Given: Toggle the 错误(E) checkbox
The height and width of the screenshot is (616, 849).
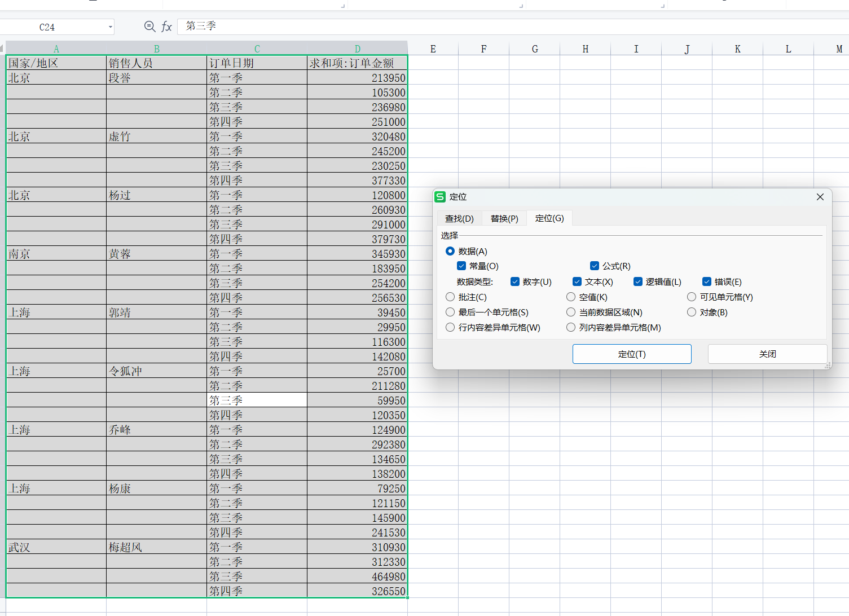Looking at the screenshot, I should pyautogui.click(x=707, y=282).
